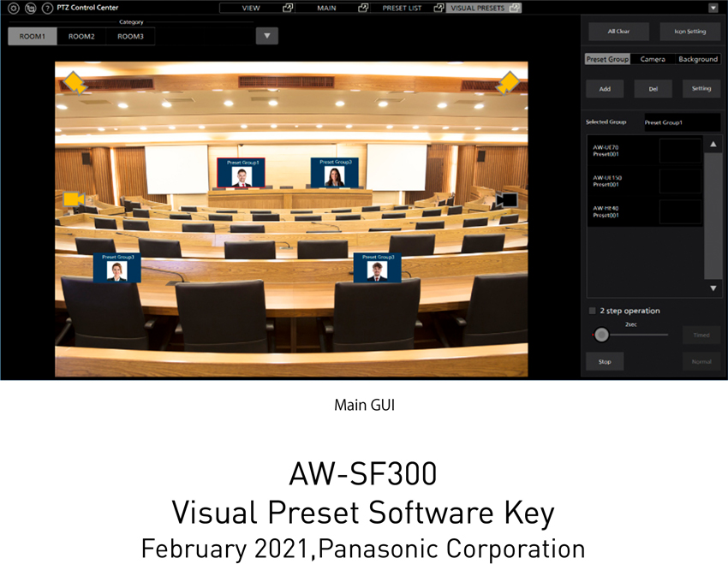Image resolution: width=728 pixels, height=564 pixels.
Task: Click the preview box beside AW-UE70 Preset001
Action: click(x=680, y=151)
